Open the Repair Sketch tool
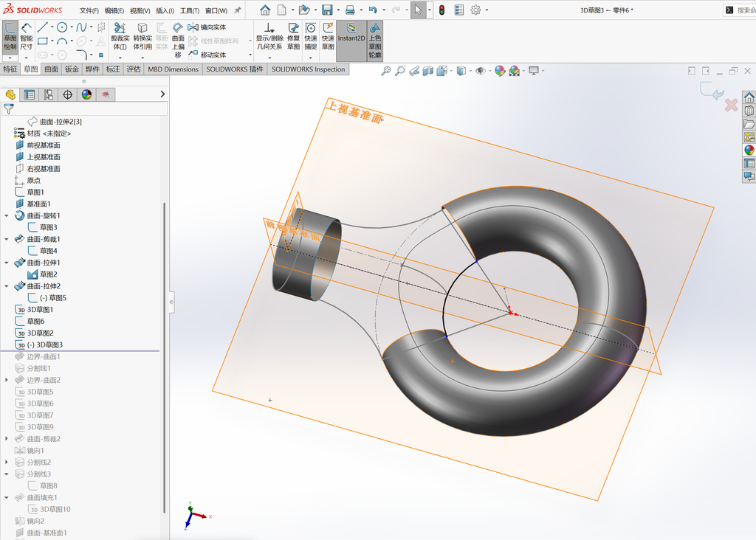This screenshot has height=540, width=756. point(293,36)
